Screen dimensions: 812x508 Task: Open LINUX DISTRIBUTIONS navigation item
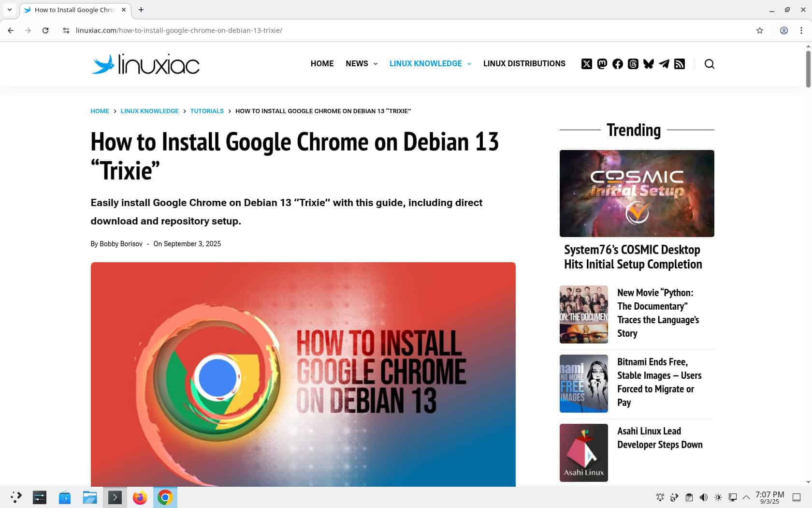[x=524, y=63]
